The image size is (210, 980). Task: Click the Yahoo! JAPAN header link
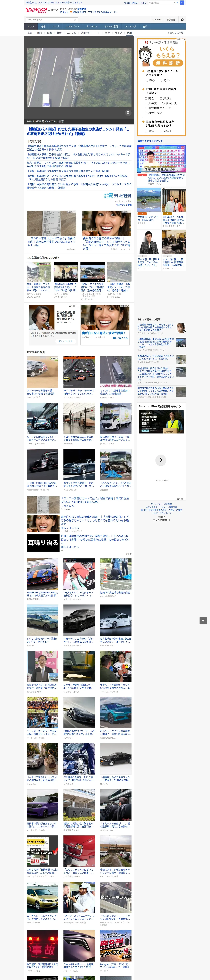(x=131, y=3)
